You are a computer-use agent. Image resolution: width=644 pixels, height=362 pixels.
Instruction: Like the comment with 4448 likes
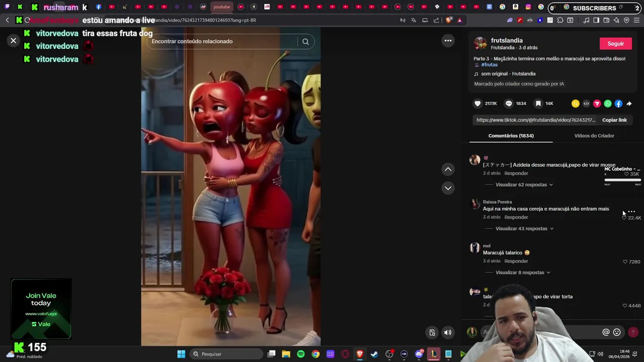tap(625, 306)
